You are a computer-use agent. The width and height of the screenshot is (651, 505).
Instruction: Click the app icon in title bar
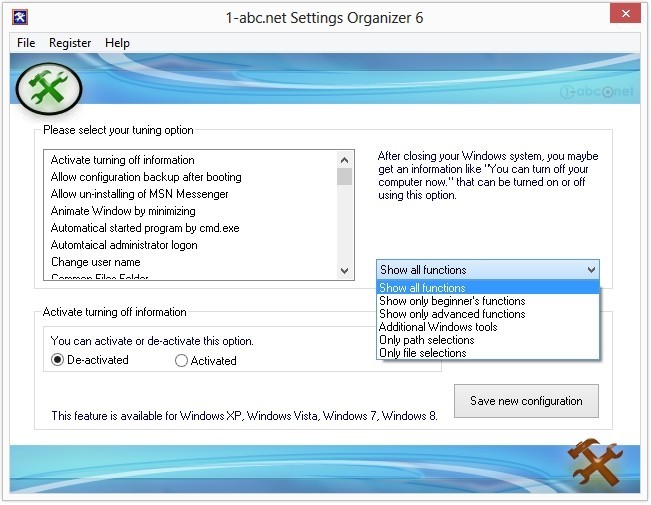point(20,16)
